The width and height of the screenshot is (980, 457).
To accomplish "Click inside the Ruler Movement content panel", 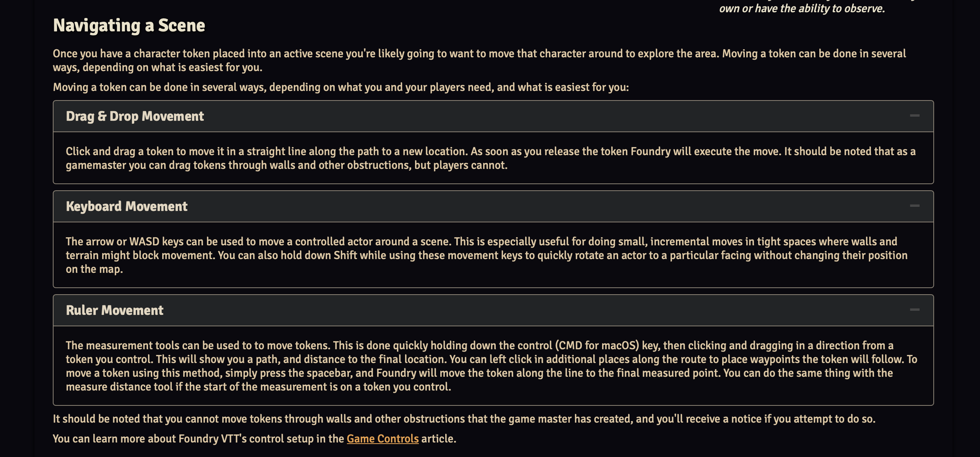I will point(490,365).
